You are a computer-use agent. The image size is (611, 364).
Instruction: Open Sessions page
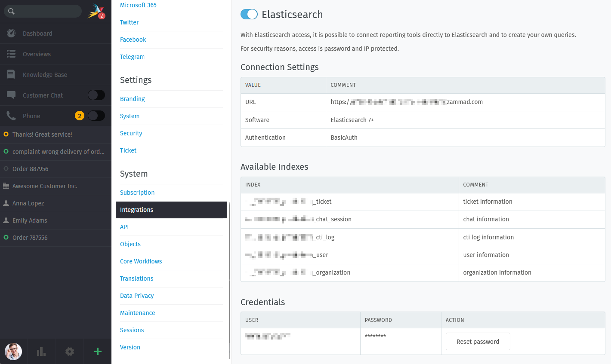coord(132,330)
